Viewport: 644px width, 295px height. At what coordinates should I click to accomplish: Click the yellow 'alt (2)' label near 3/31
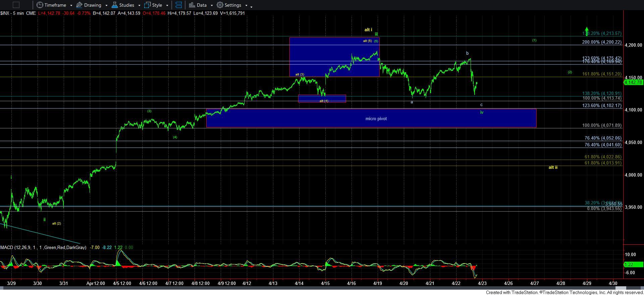click(56, 223)
